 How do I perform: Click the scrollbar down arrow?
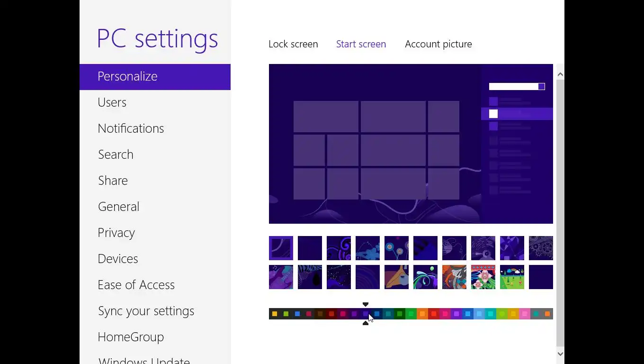coord(560,354)
